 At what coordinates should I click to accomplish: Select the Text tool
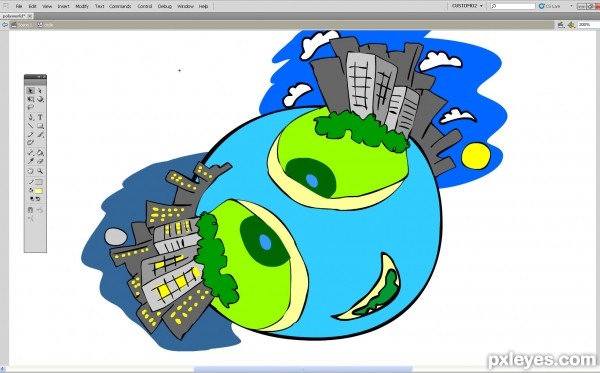(x=40, y=117)
